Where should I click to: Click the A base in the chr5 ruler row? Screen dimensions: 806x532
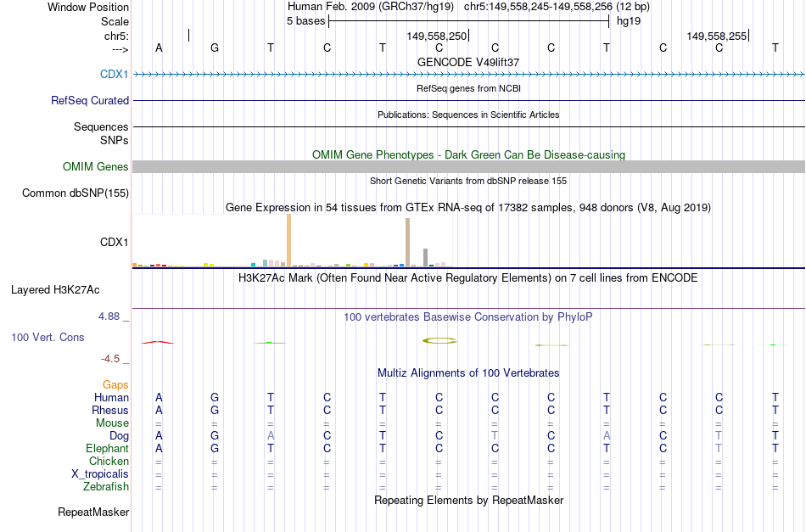pyautogui.click(x=159, y=48)
